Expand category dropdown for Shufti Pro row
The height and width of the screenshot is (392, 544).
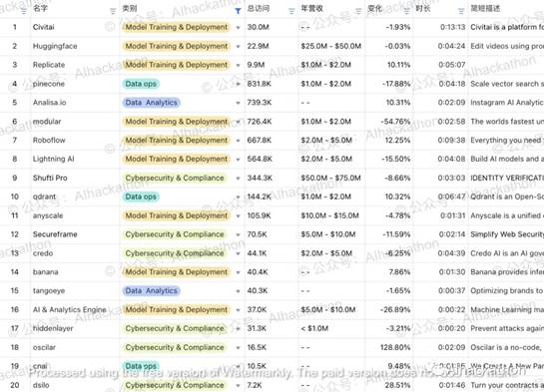(238, 179)
